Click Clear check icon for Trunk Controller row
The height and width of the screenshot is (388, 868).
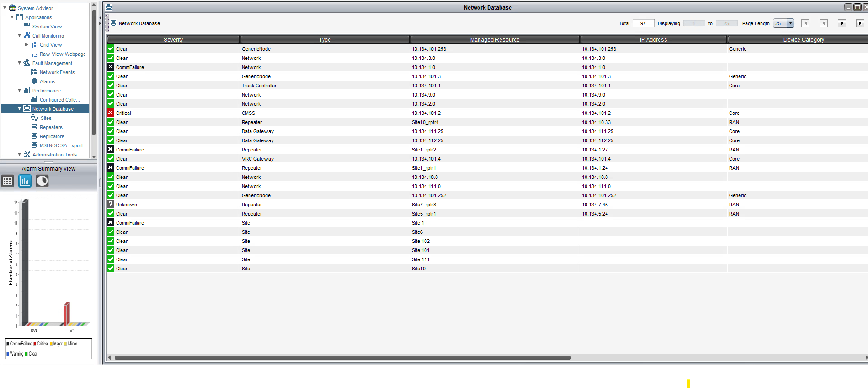pyautogui.click(x=111, y=85)
